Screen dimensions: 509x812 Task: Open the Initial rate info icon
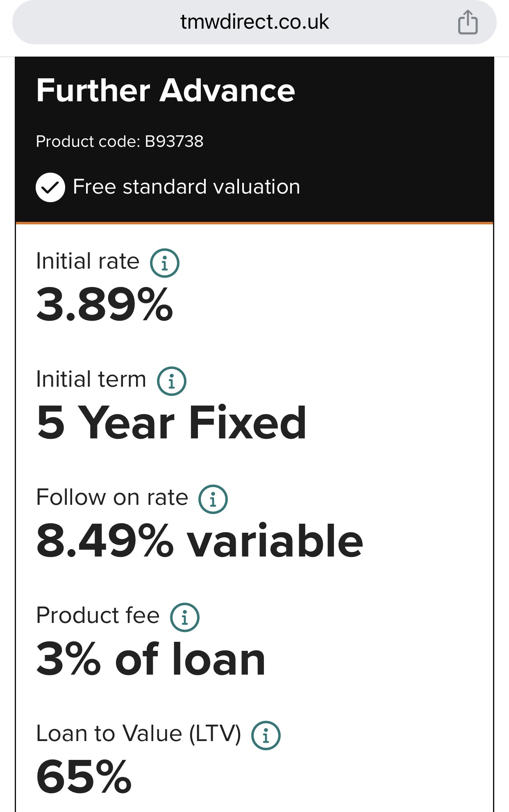point(164,263)
